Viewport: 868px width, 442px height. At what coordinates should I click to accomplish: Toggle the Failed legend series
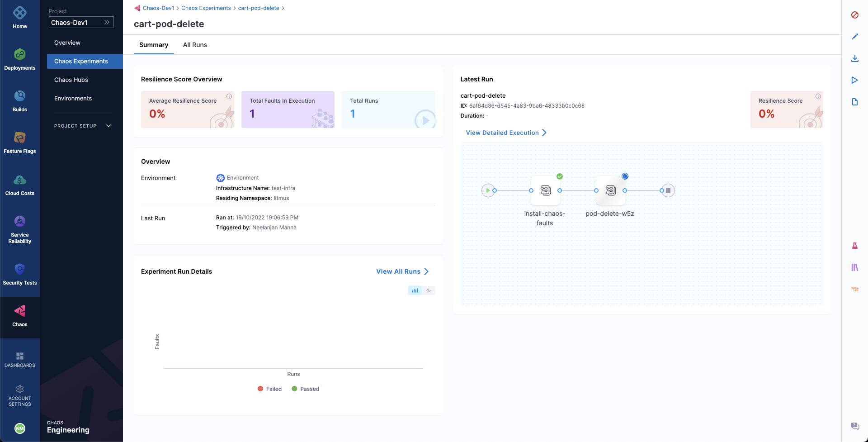269,389
